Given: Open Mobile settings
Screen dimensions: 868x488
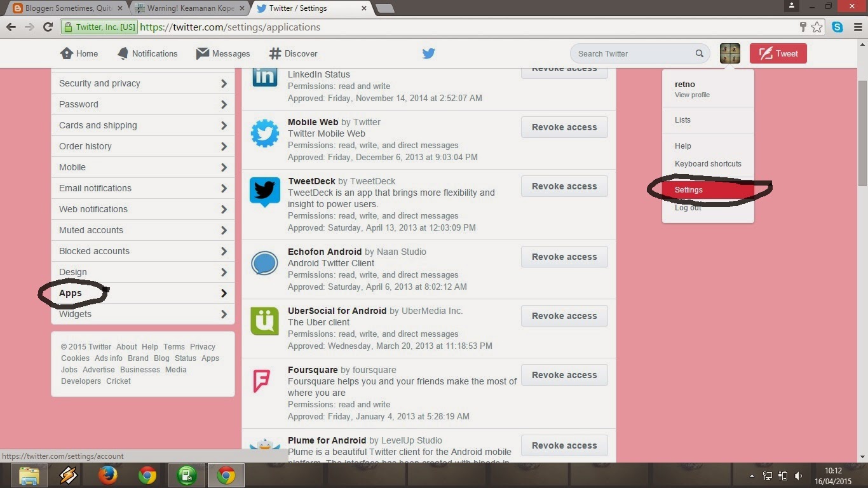Looking at the screenshot, I should (x=143, y=167).
